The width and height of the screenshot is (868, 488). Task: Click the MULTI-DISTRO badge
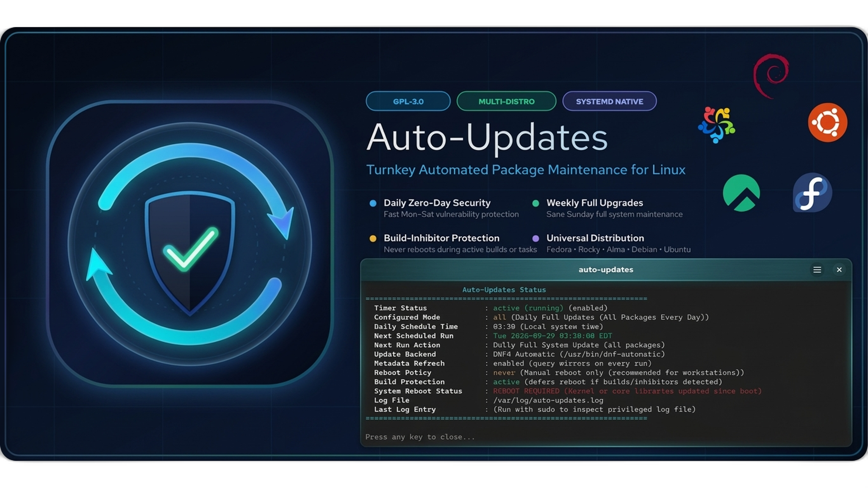coord(506,101)
